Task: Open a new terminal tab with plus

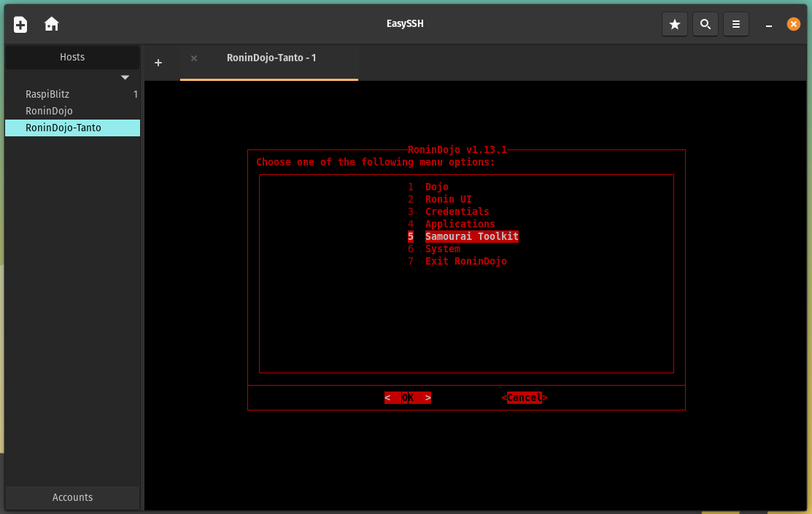Action: coord(158,63)
